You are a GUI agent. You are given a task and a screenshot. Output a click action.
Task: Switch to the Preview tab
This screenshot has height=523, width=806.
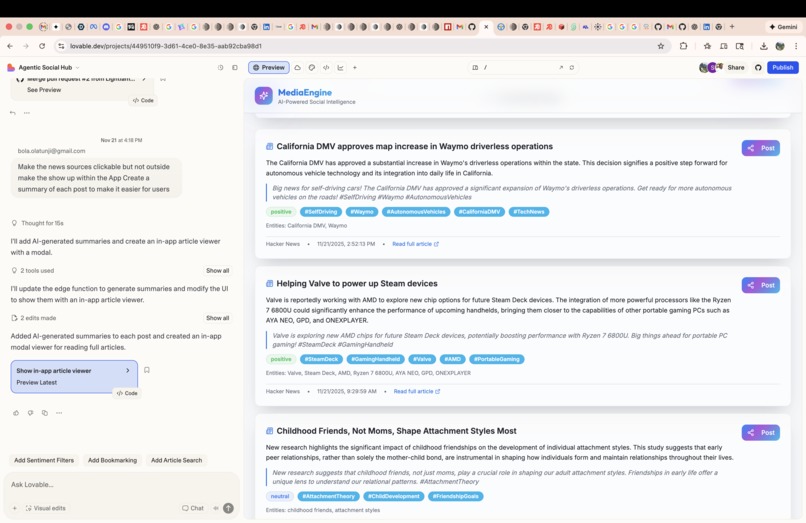point(269,67)
